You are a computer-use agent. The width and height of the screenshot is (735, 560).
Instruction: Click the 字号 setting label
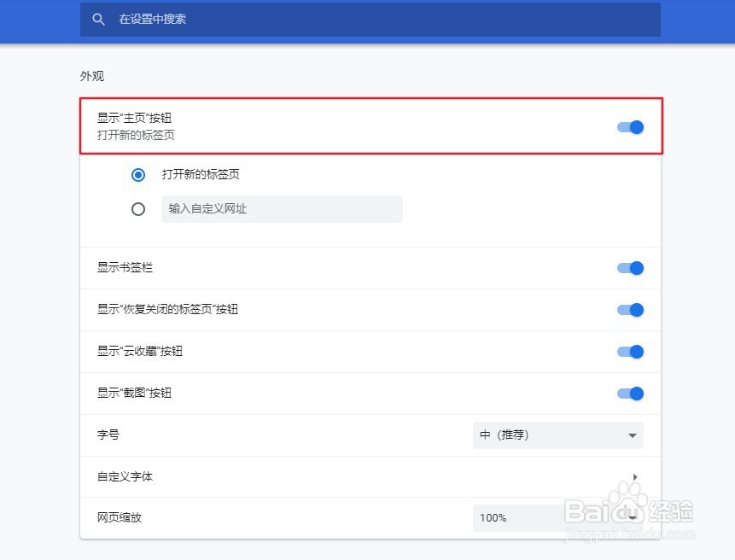(108, 435)
